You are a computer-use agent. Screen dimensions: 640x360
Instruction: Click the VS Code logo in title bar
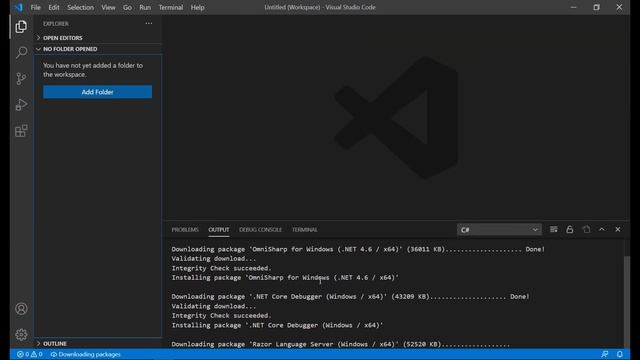19,7
